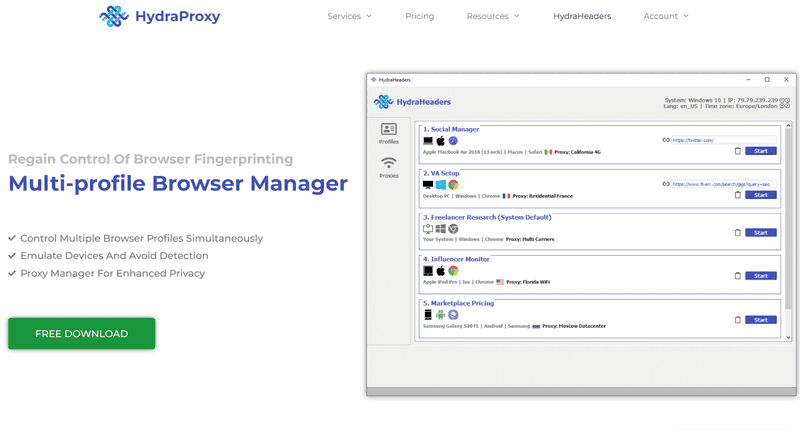Click the Chrome icon in VA Setup profile
Screen dimensions: 800x430
point(453,185)
